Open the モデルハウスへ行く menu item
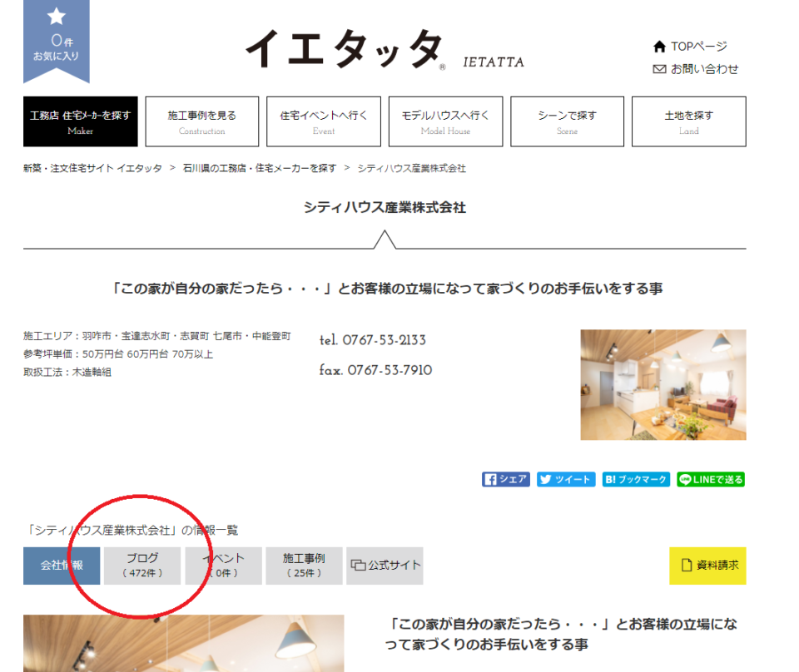This screenshot has width=799, height=672. tap(445, 121)
